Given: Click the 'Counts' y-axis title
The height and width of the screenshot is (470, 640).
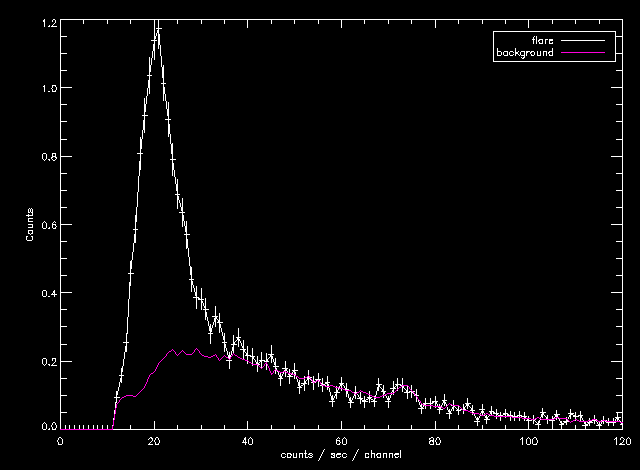Looking at the screenshot, I should pos(29,224).
